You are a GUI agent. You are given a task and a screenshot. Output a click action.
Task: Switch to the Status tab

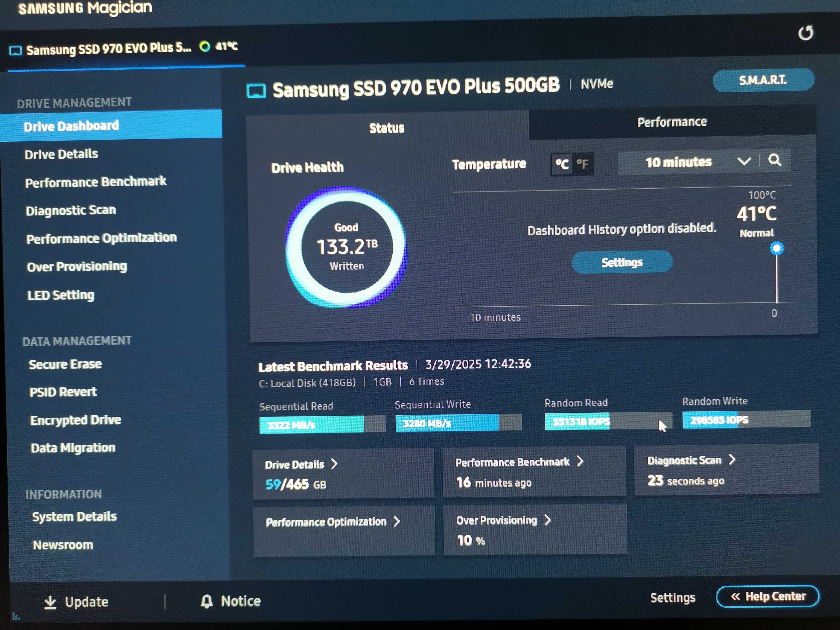click(387, 128)
